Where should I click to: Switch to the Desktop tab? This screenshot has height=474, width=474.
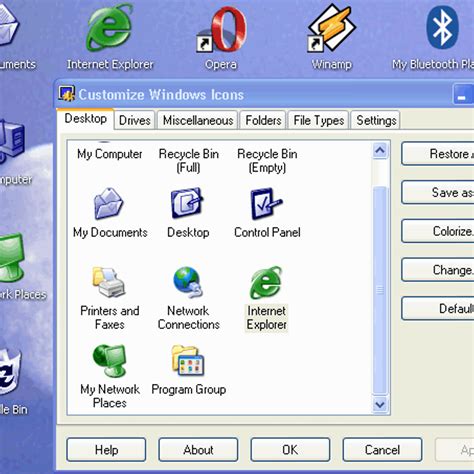click(85, 119)
